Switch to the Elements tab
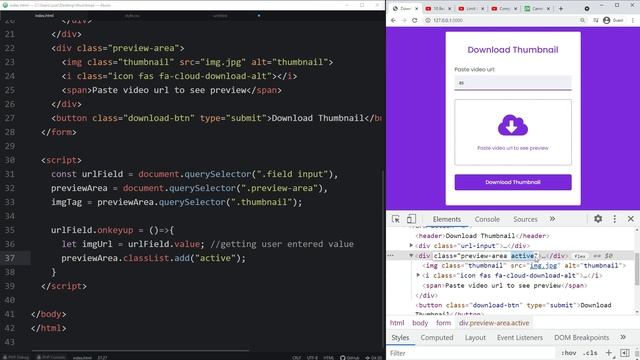 point(447,219)
